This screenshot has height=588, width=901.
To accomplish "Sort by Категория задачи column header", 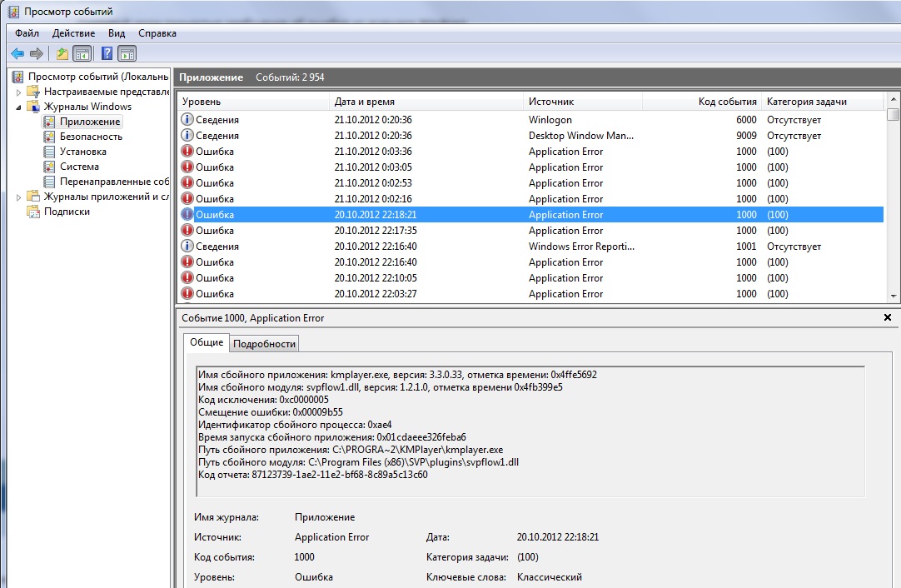I will point(822,102).
